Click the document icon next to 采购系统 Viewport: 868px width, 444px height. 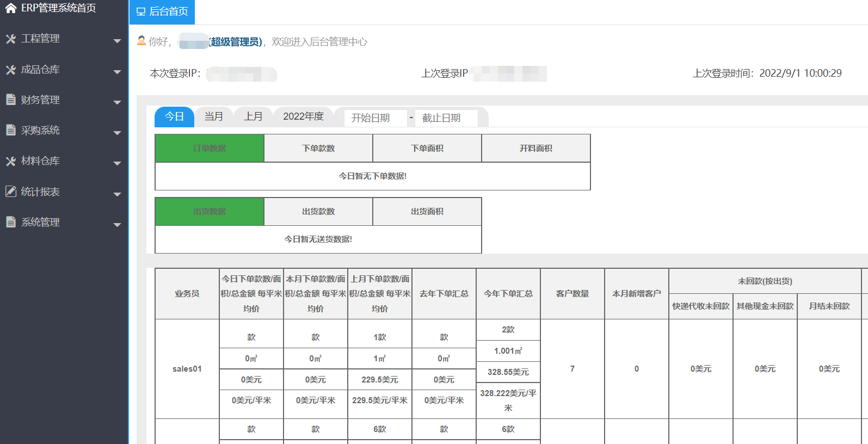coord(10,130)
